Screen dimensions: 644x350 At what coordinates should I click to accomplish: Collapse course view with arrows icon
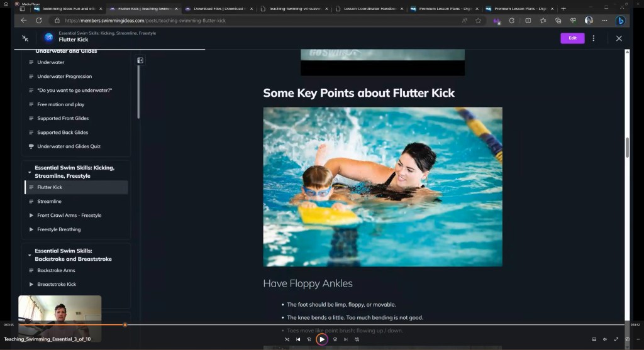[x=25, y=38]
